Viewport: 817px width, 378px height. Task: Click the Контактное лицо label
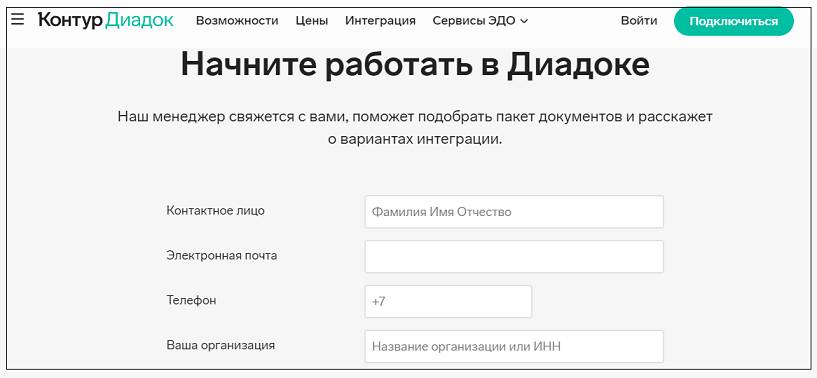point(215,211)
